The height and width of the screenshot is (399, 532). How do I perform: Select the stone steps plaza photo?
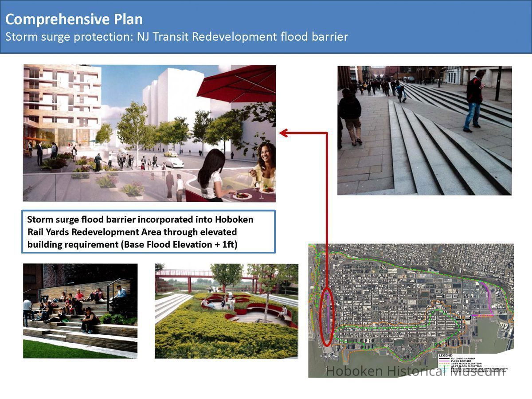(424, 130)
